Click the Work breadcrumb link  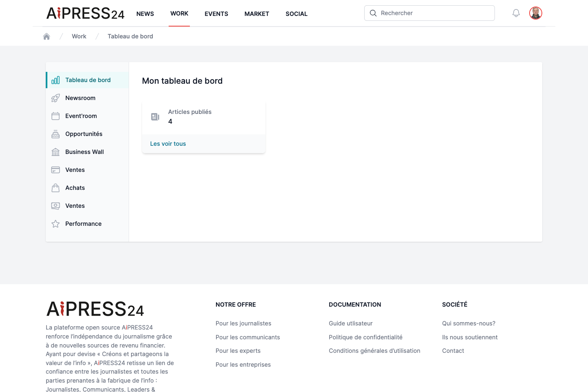pos(79,36)
